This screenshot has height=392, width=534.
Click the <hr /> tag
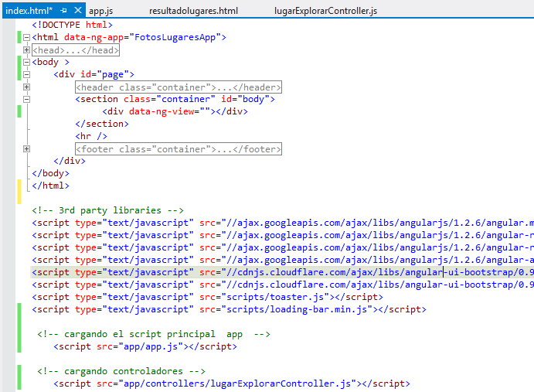[x=91, y=136]
